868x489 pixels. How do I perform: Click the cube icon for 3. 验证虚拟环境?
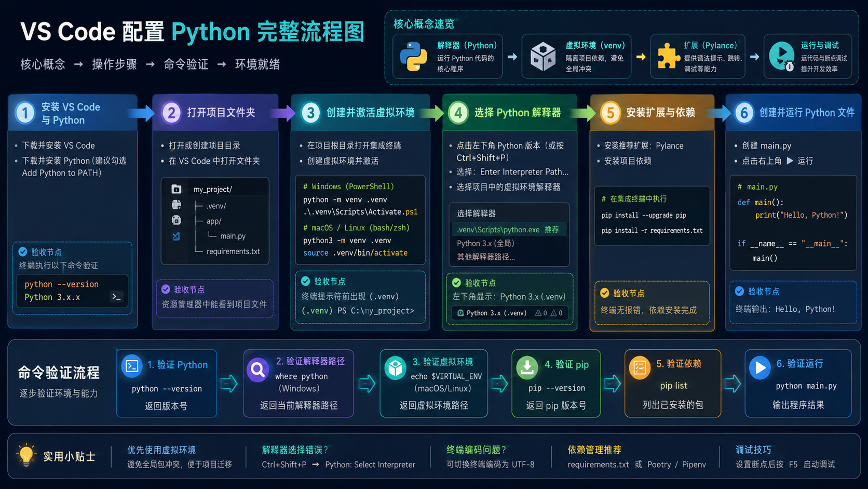coord(396,368)
